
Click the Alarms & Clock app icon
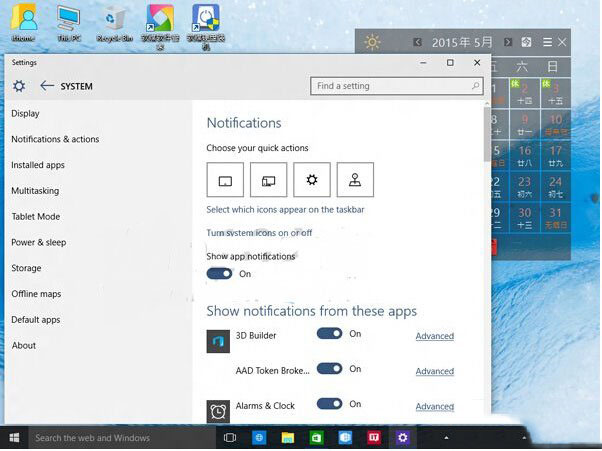click(218, 412)
